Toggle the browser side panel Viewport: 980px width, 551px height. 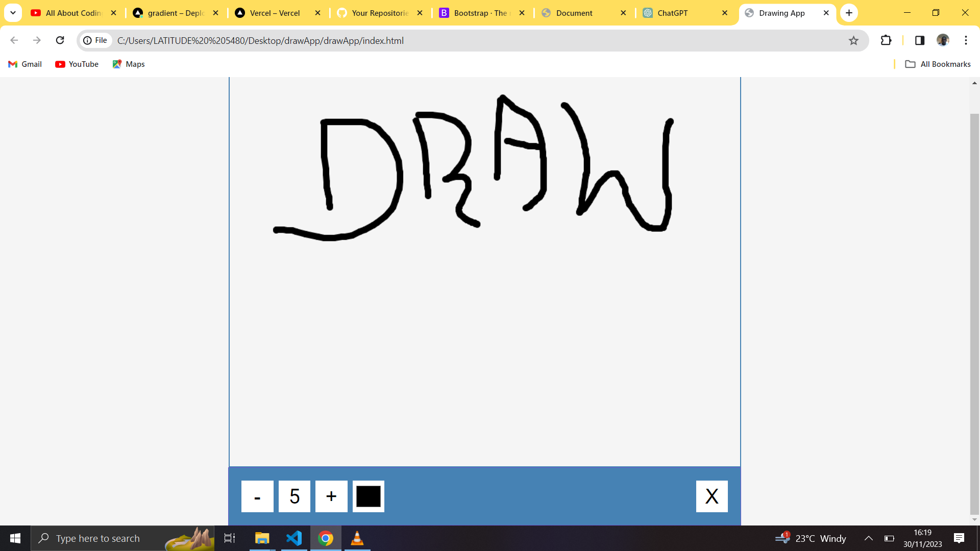pyautogui.click(x=920, y=40)
